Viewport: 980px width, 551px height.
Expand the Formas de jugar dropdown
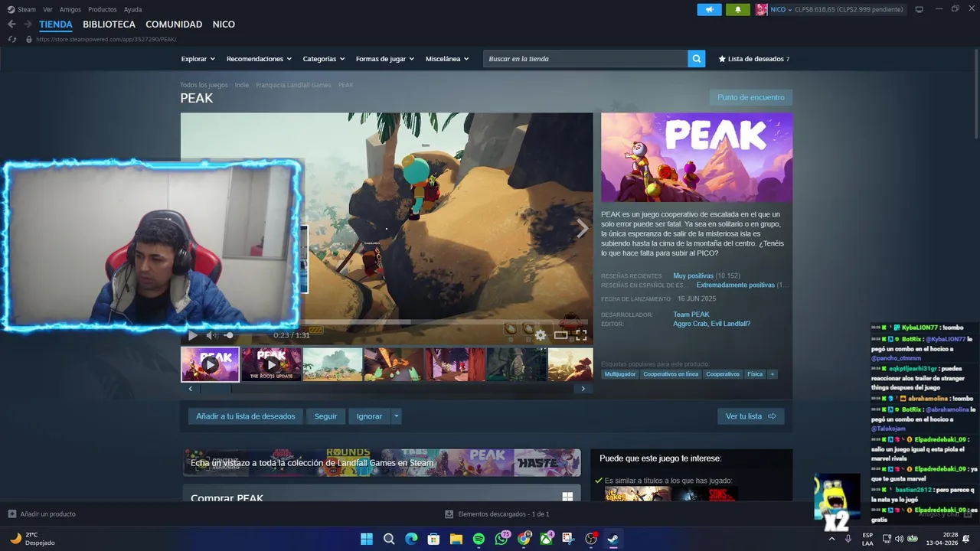point(384,59)
